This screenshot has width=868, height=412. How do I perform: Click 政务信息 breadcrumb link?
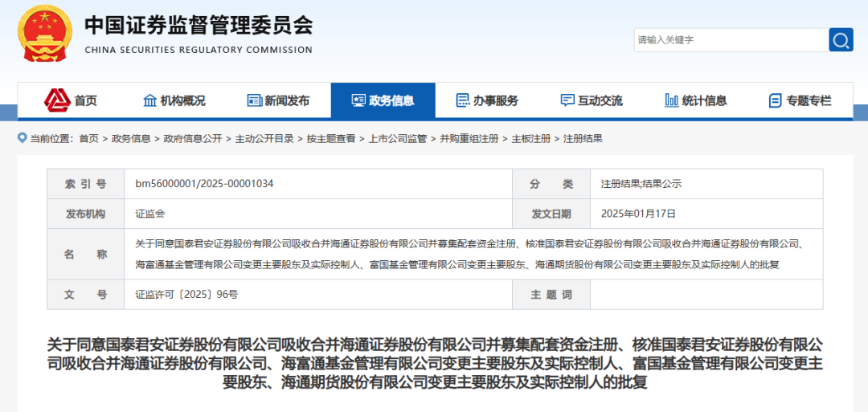131,139
